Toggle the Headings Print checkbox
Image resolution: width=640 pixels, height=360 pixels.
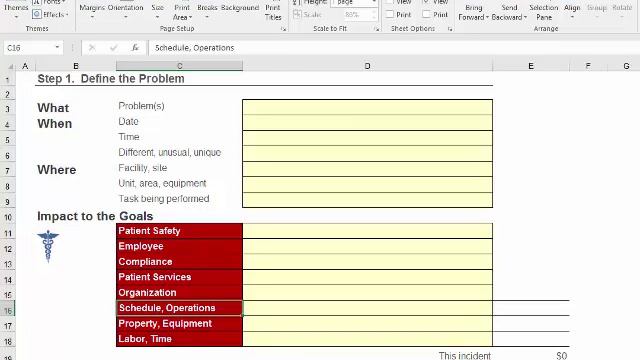click(x=427, y=14)
